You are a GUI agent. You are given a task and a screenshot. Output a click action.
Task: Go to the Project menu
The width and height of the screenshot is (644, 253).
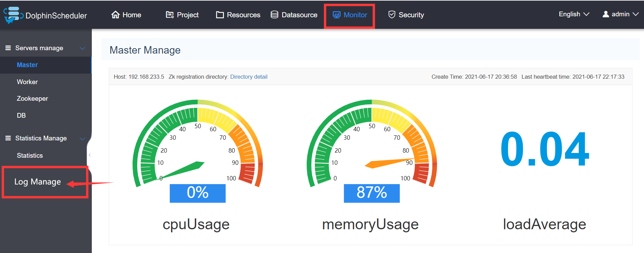(x=188, y=15)
